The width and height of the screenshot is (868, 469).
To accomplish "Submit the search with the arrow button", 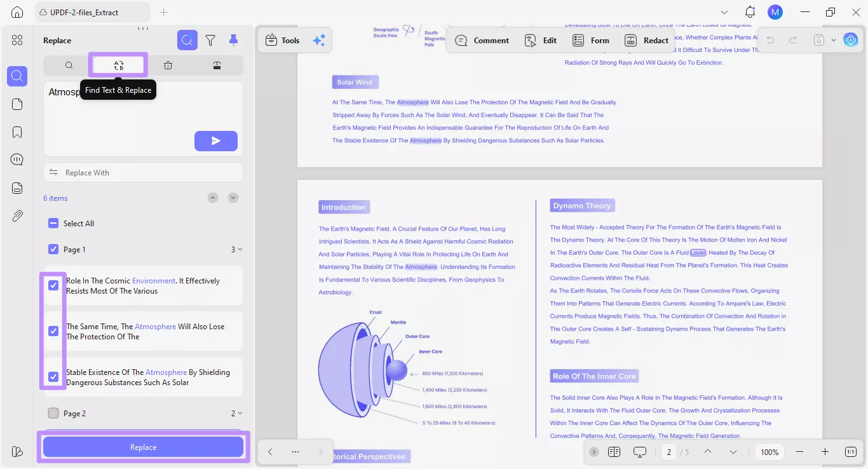I will tap(216, 141).
